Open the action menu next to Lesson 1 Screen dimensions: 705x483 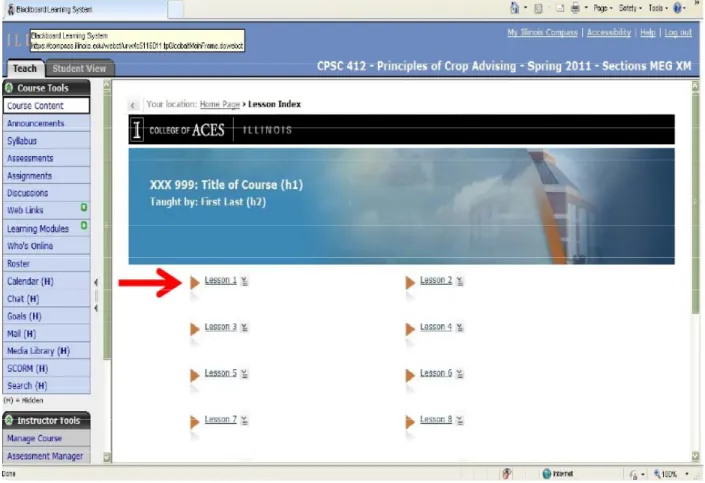tap(244, 281)
